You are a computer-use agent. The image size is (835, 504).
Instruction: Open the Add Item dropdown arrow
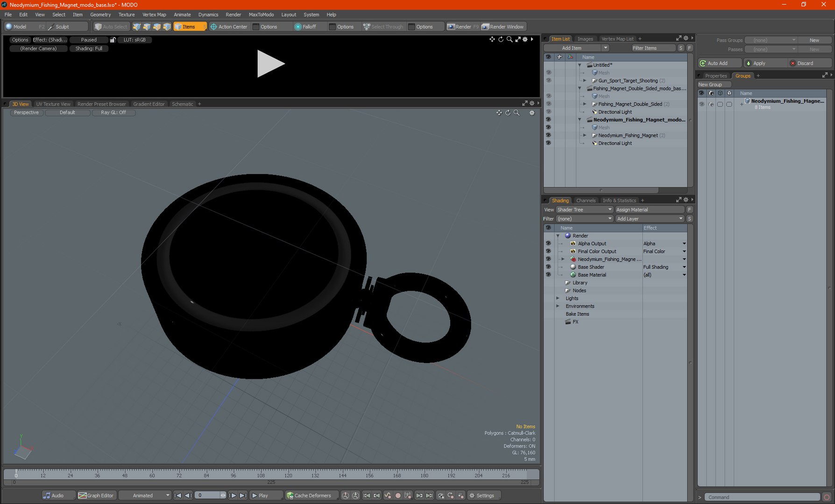605,48
